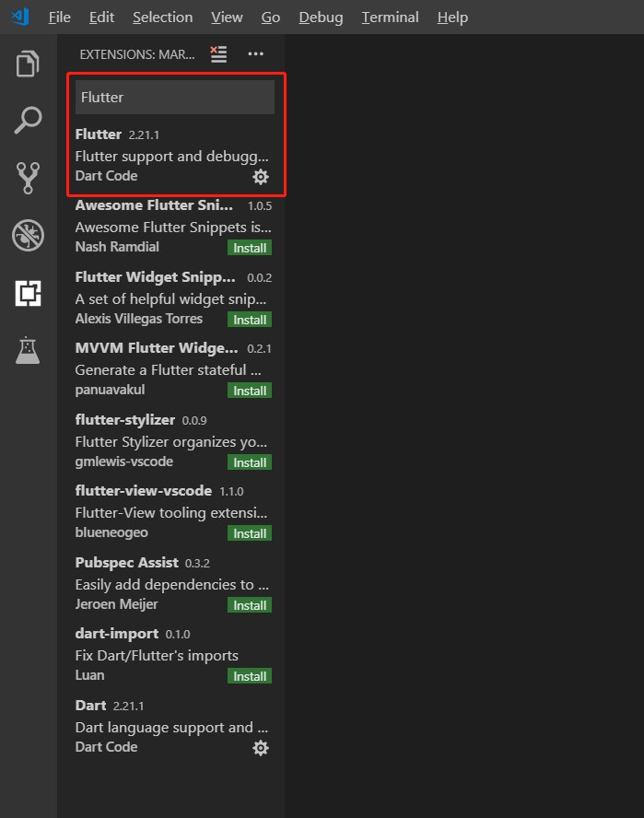Image resolution: width=644 pixels, height=818 pixels.
Task: Open the Flutter extension's manage gear
Action: point(261,177)
